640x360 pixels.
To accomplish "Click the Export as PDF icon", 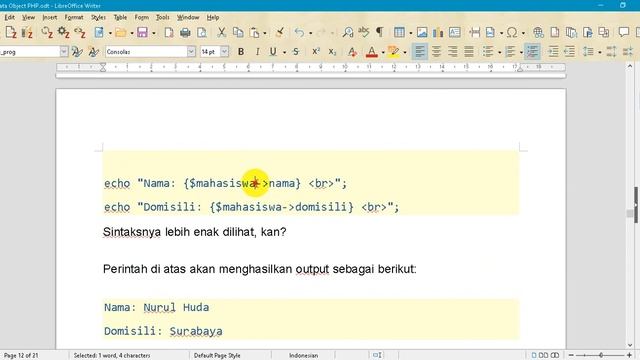I will pos(169,32).
